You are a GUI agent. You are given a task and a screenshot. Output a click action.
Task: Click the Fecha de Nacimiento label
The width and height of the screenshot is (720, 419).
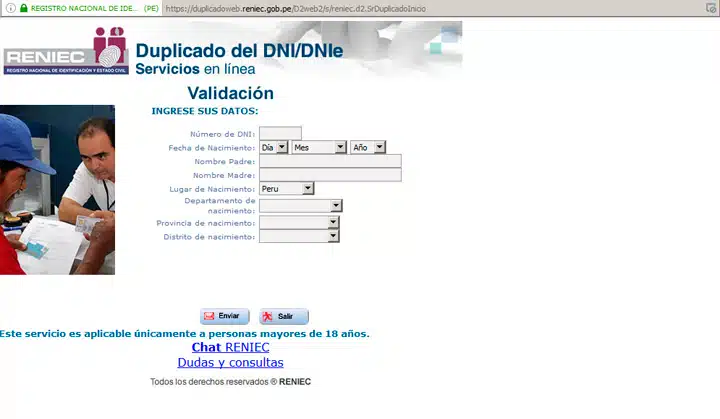[x=211, y=148]
